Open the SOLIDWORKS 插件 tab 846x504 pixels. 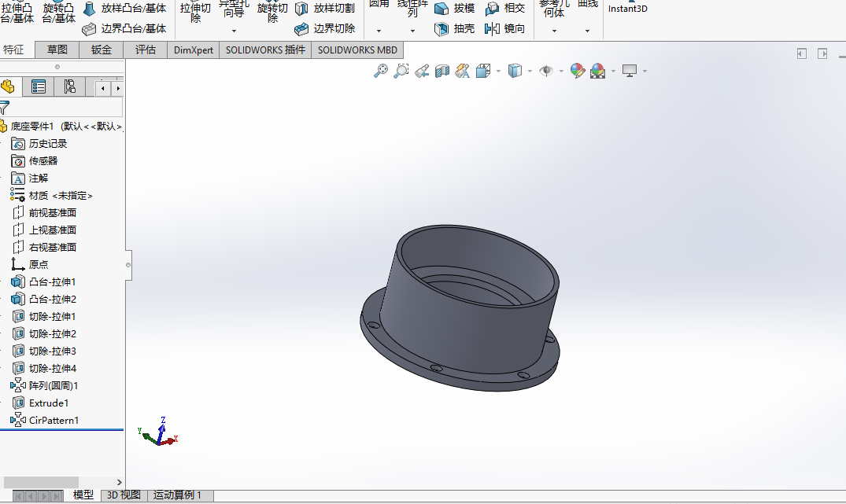[265, 50]
